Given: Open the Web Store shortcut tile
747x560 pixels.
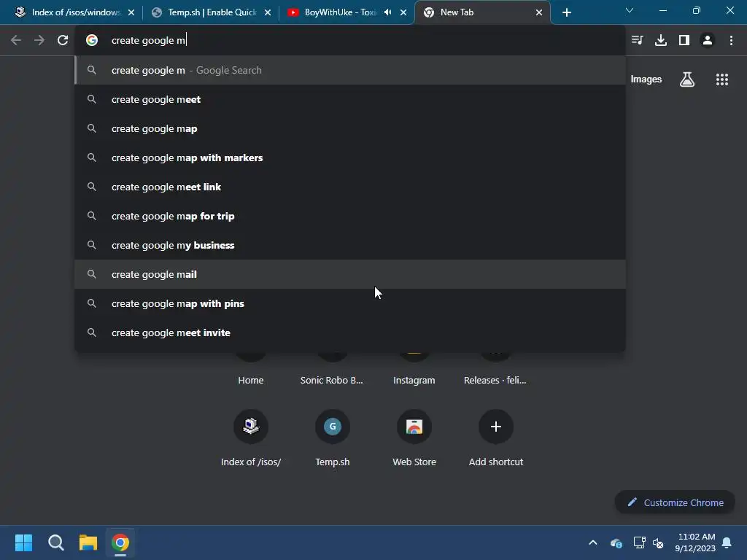Looking at the screenshot, I should pyautogui.click(x=414, y=438).
